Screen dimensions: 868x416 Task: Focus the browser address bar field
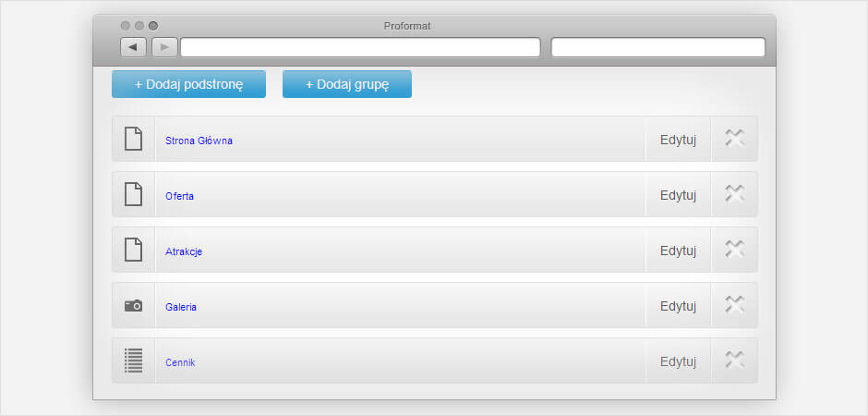coord(360,47)
